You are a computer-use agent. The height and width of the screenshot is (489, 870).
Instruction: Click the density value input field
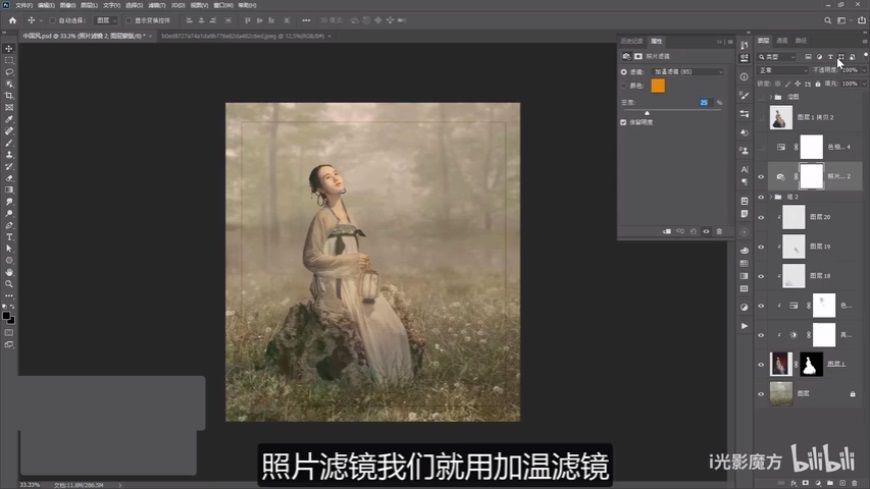pyautogui.click(x=704, y=103)
